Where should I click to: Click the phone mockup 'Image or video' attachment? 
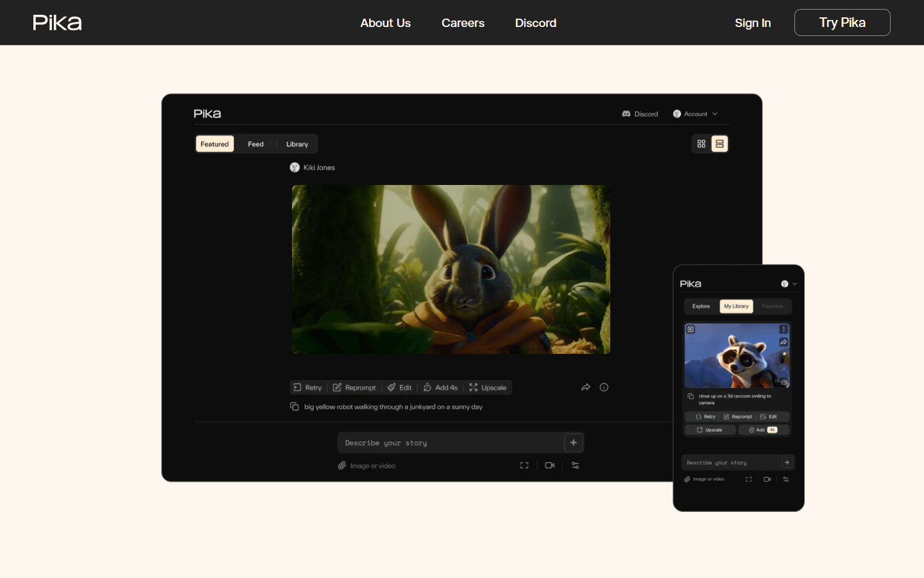coord(705,479)
